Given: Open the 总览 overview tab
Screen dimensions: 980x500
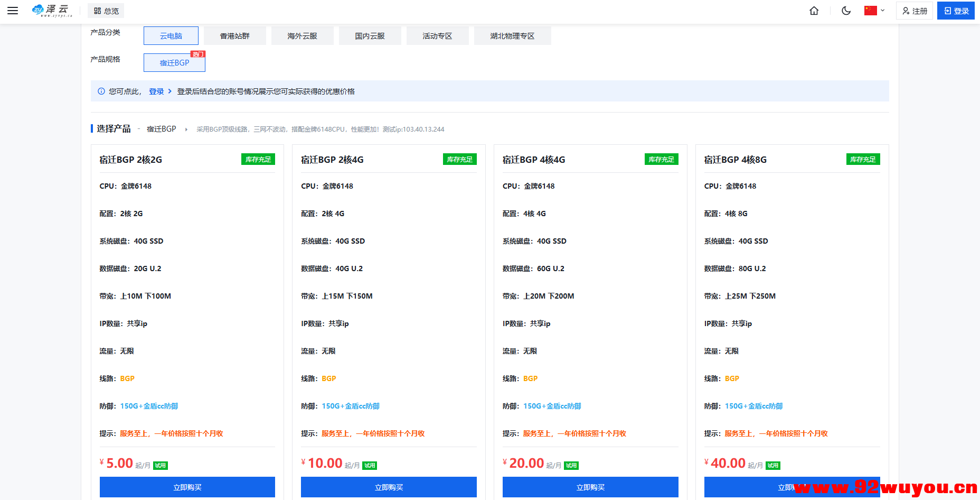Looking at the screenshot, I should [106, 11].
